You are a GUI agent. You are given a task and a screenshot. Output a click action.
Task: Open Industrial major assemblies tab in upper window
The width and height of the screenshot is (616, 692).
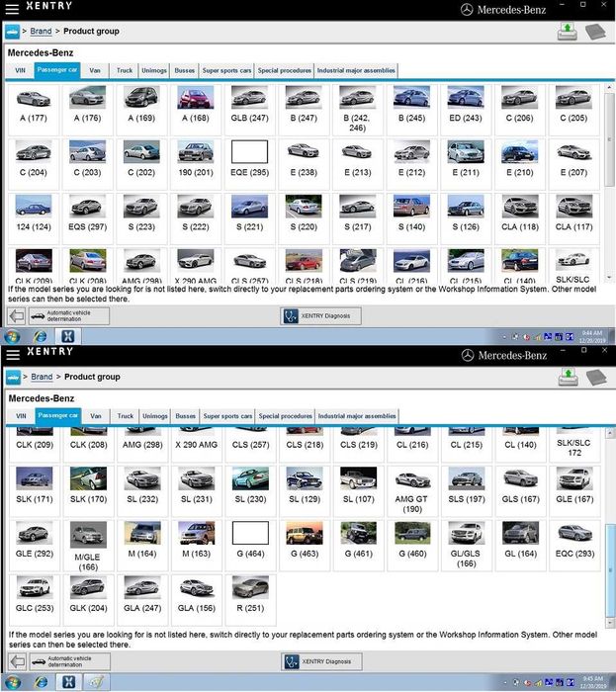coord(356,70)
